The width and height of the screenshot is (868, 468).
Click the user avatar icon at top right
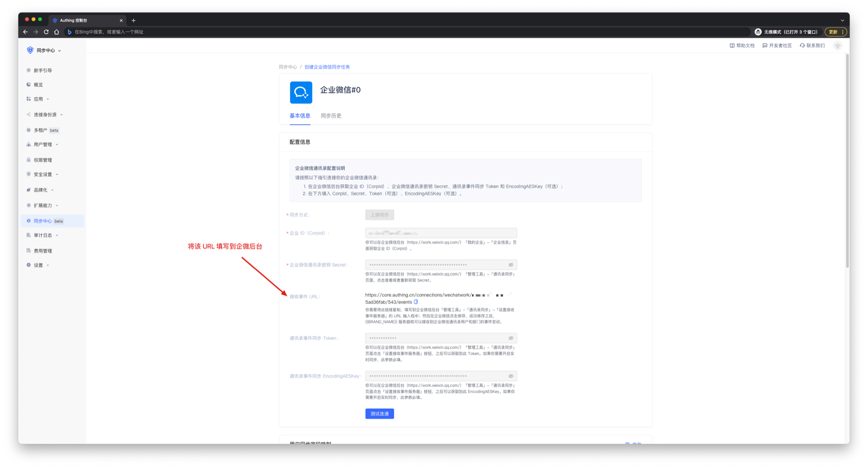[838, 46]
